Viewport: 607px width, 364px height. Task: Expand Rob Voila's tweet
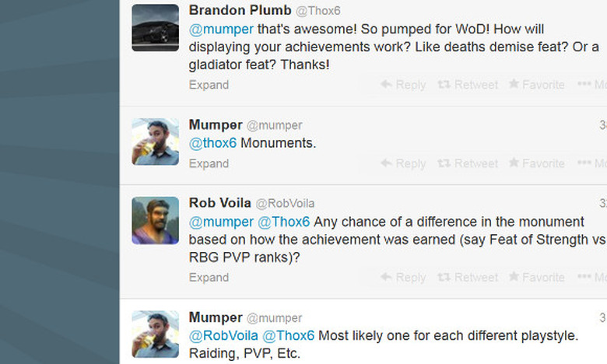point(209,277)
